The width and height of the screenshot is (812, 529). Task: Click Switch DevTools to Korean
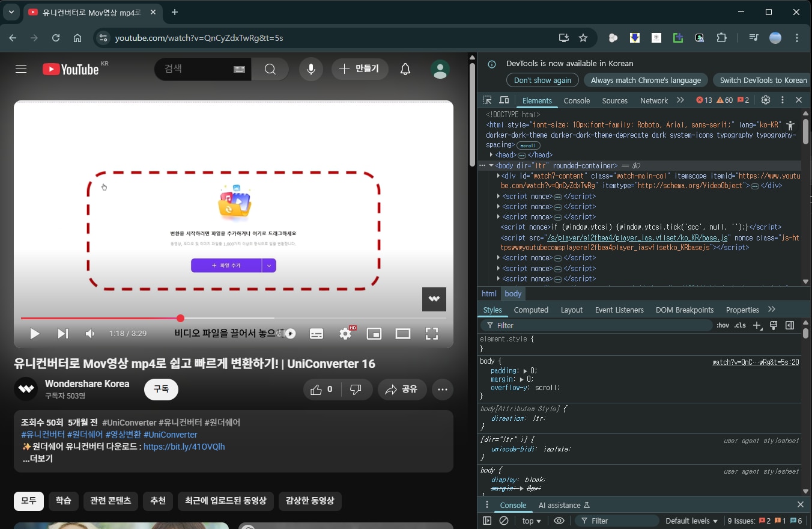763,81
